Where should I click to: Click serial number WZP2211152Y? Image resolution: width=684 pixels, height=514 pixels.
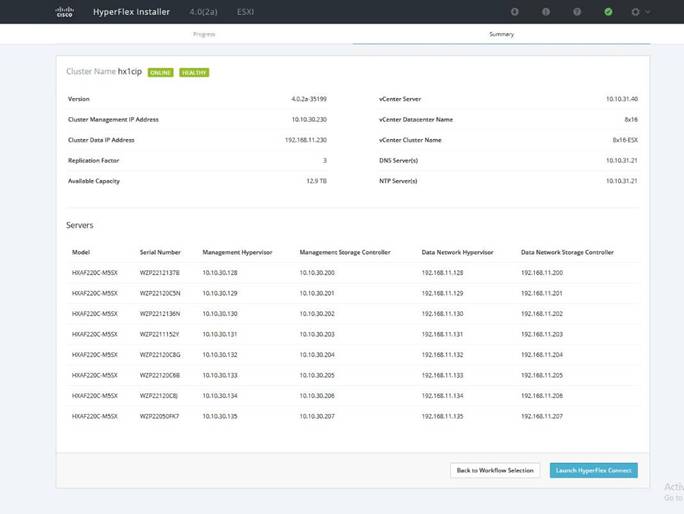click(x=159, y=334)
